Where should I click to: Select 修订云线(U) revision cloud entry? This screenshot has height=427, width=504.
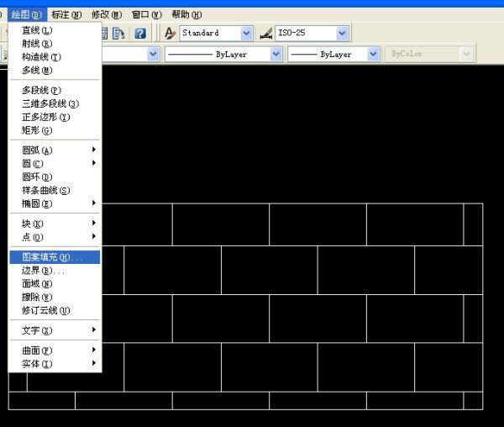[x=45, y=310]
